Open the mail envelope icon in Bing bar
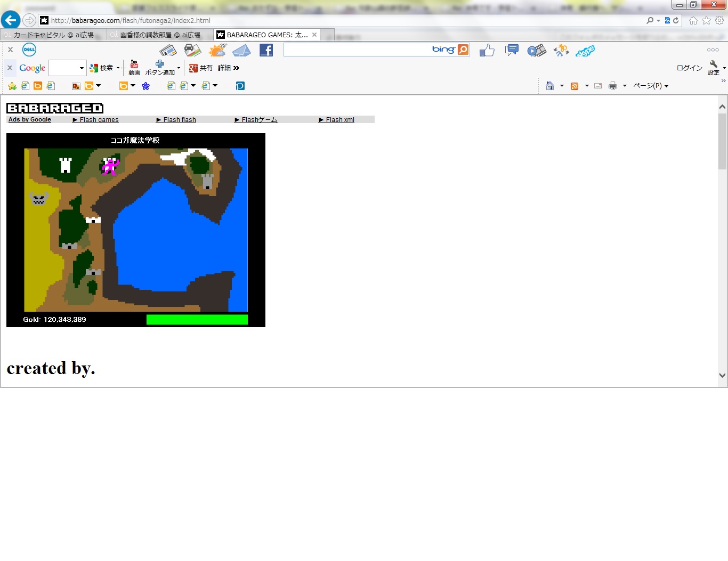Screen dimensions: 728x561 tap(241, 51)
